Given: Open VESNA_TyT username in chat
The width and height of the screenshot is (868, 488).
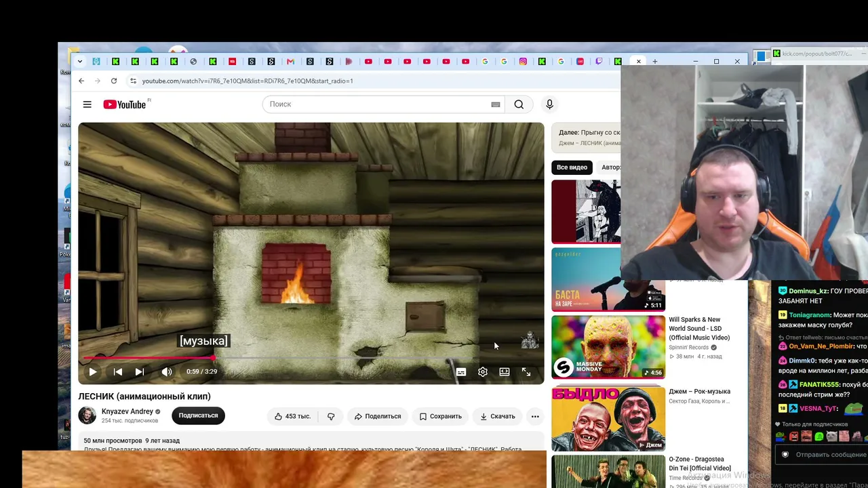Looking at the screenshot, I should (818, 409).
